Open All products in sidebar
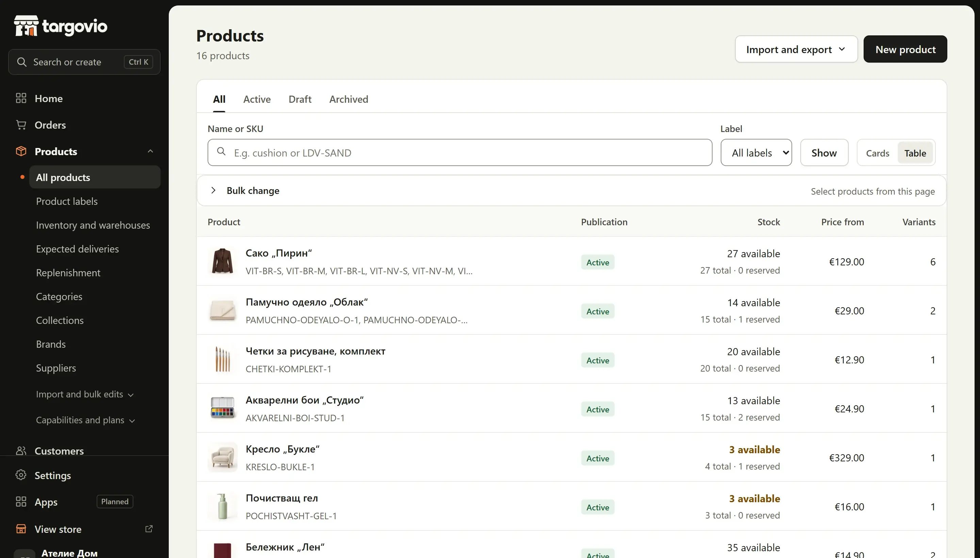980x558 pixels. (95, 178)
